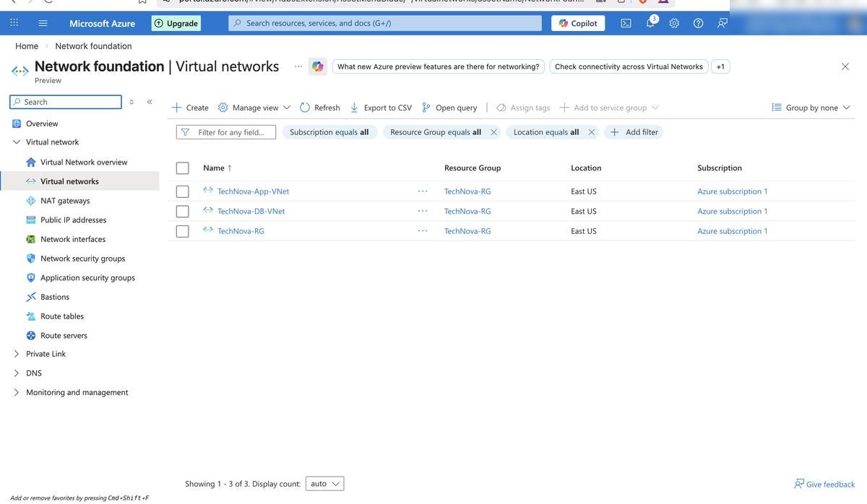Check the TechNova-RG network row checkbox
The height and width of the screenshot is (504, 867).
pos(183,231)
